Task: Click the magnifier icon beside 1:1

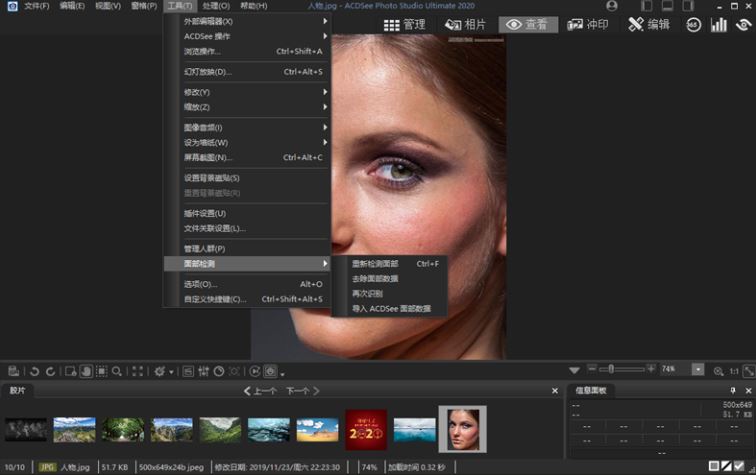Action: tap(718, 371)
